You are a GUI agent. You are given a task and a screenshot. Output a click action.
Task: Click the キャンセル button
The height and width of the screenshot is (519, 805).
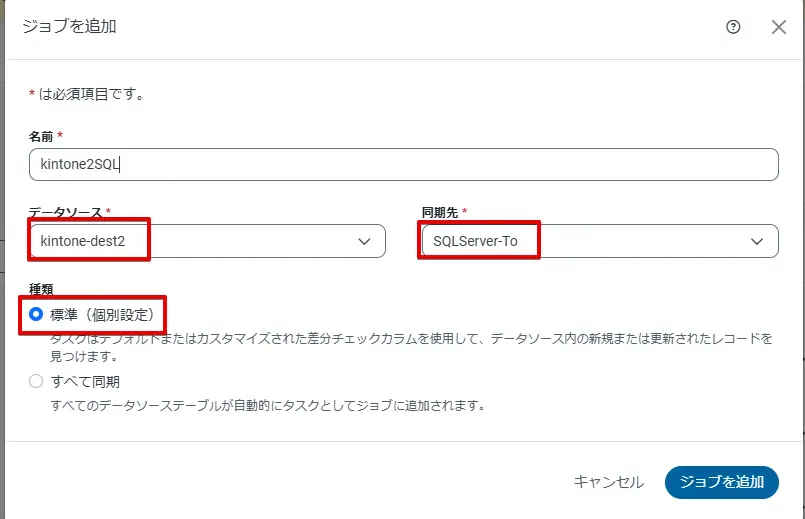point(608,482)
